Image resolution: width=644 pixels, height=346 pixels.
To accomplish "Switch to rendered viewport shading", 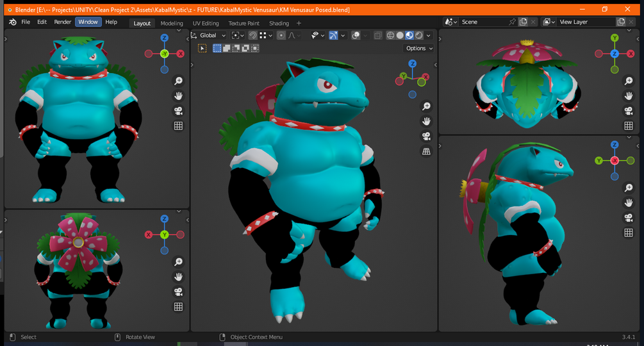I will point(419,35).
